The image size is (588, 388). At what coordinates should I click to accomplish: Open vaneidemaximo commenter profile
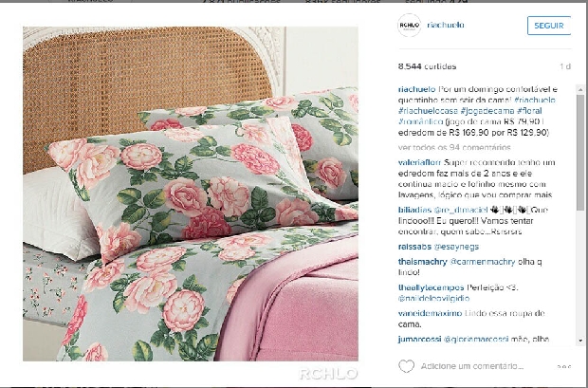point(430,313)
